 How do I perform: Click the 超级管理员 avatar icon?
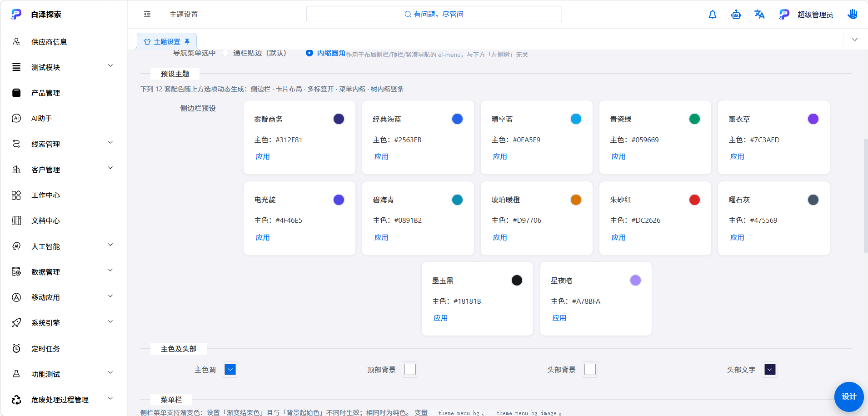coord(784,15)
